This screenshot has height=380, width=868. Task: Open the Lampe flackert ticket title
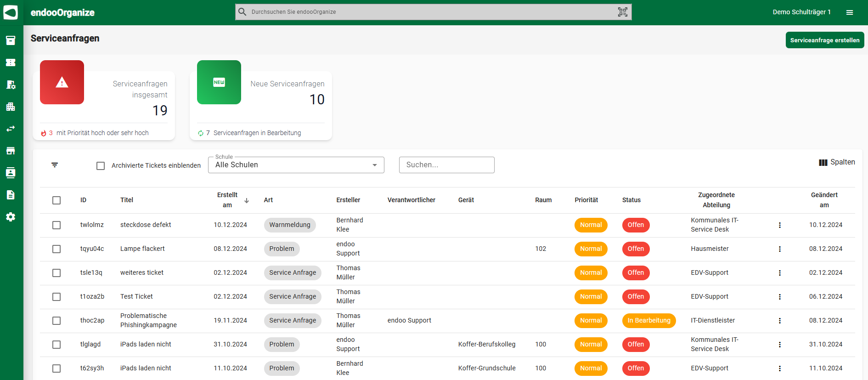click(x=142, y=249)
